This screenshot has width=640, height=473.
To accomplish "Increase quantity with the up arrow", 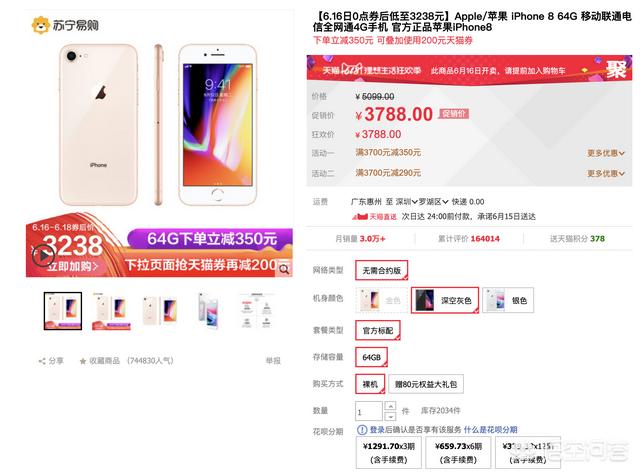I will point(391,406).
